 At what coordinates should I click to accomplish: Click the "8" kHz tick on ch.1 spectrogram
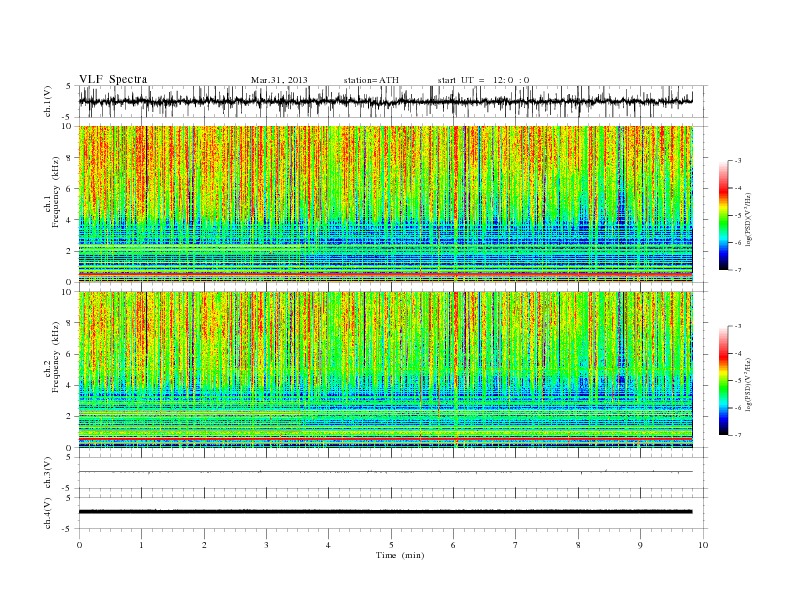click(69, 158)
